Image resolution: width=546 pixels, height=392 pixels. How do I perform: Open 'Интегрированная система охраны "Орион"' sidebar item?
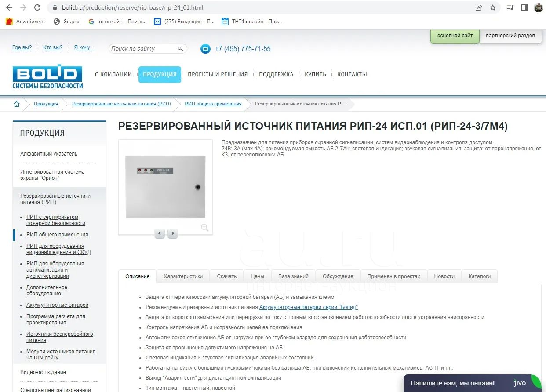tap(52, 175)
